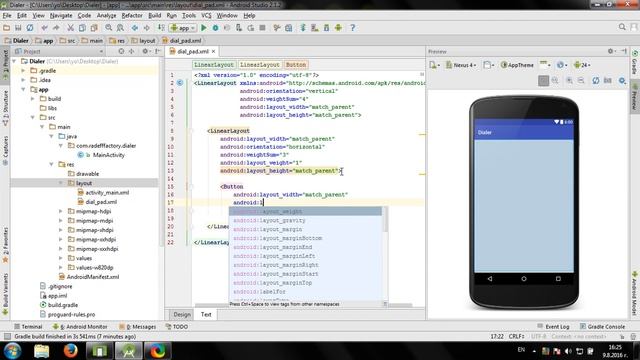640x360 pixels.
Task: Click the Paste toolbar icon
Action: [x=94, y=28]
